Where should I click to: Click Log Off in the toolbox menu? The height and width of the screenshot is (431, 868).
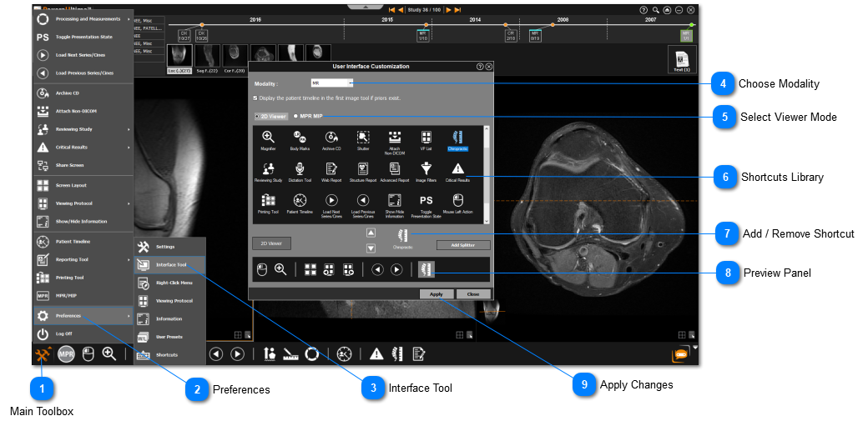(x=83, y=333)
